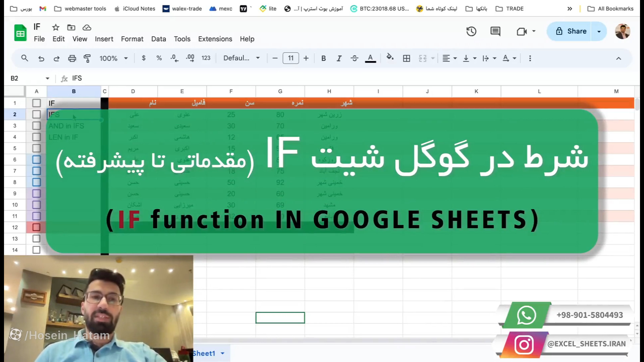Format as percent
This screenshot has width=644, height=362.
pos(159,58)
